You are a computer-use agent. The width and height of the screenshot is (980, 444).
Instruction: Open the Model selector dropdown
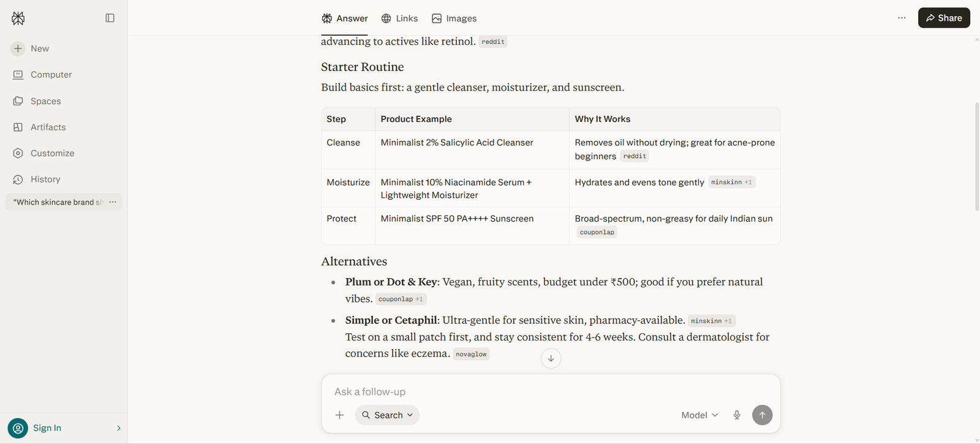[x=699, y=415]
